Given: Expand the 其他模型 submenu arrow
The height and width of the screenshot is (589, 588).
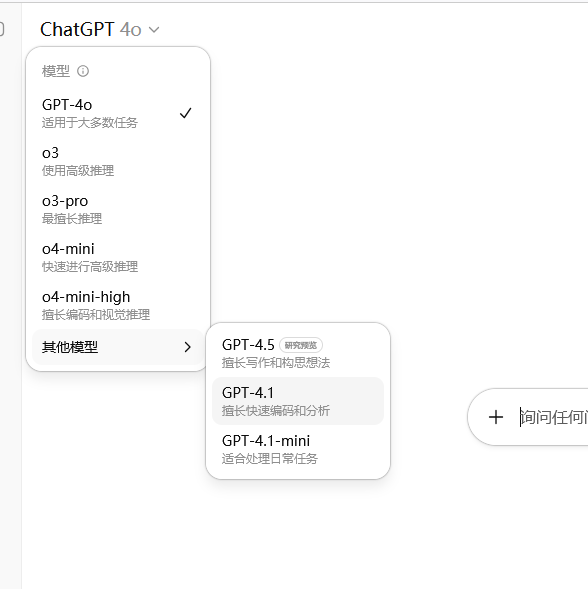Looking at the screenshot, I should (x=187, y=347).
